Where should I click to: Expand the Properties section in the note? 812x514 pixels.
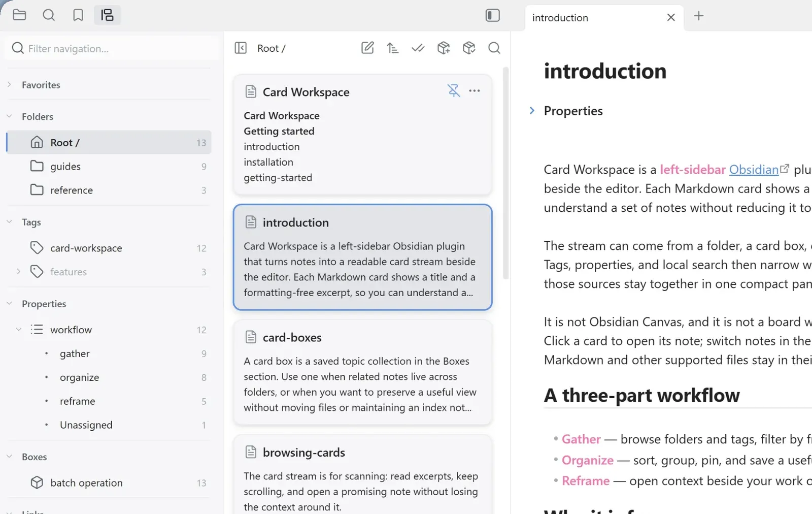point(532,110)
